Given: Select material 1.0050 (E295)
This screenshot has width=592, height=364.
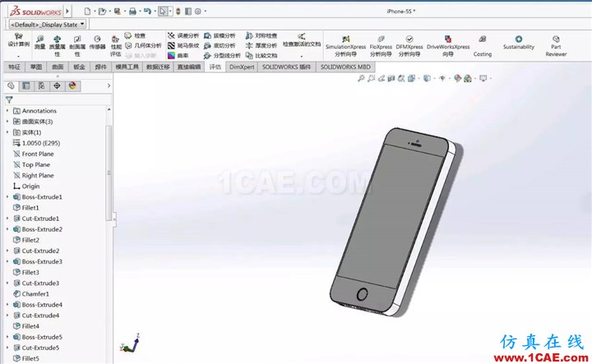Looking at the screenshot, I should [x=37, y=143].
